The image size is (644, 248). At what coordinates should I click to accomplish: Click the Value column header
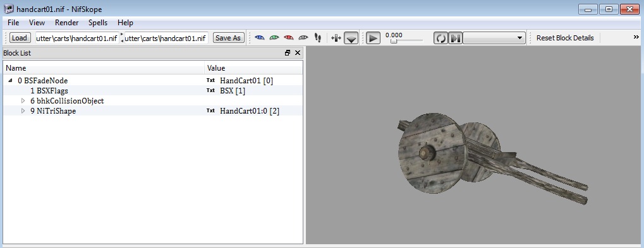tap(253, 68)
